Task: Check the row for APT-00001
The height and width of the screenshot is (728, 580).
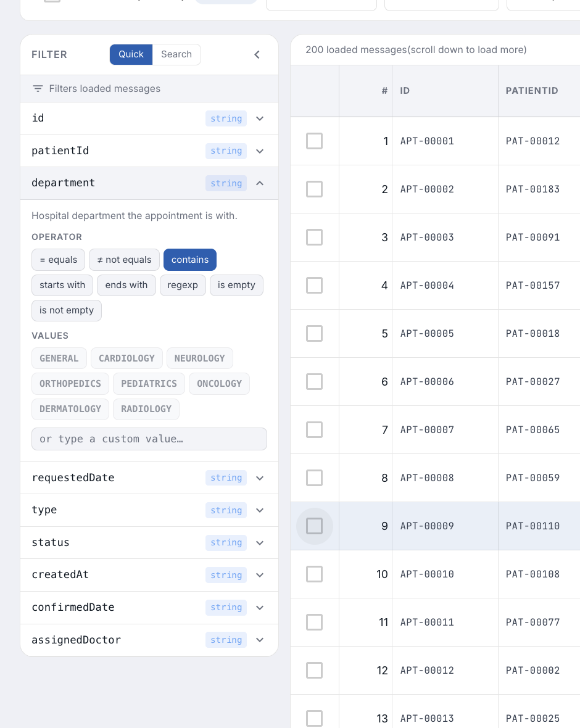Action: [x=315, y=141]
